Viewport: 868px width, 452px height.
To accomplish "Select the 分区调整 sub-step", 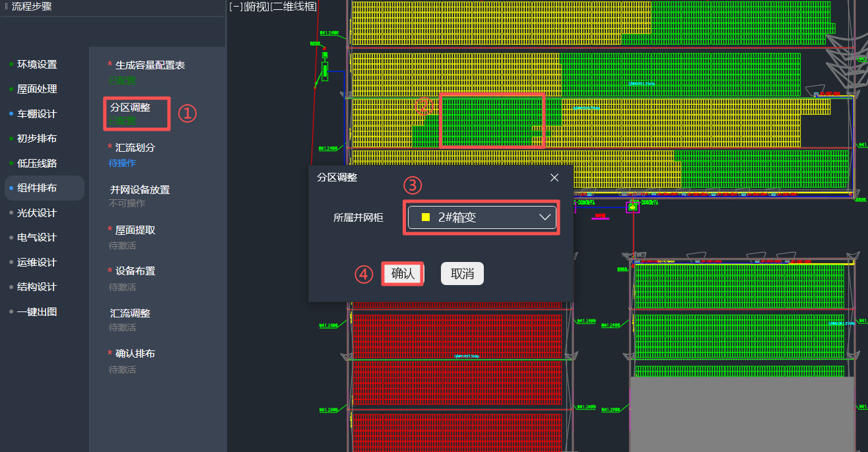I will coord(130,107).
